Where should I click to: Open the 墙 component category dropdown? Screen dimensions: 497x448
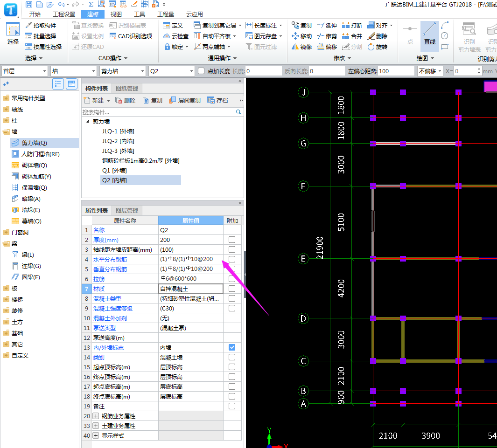click(73, 71)
